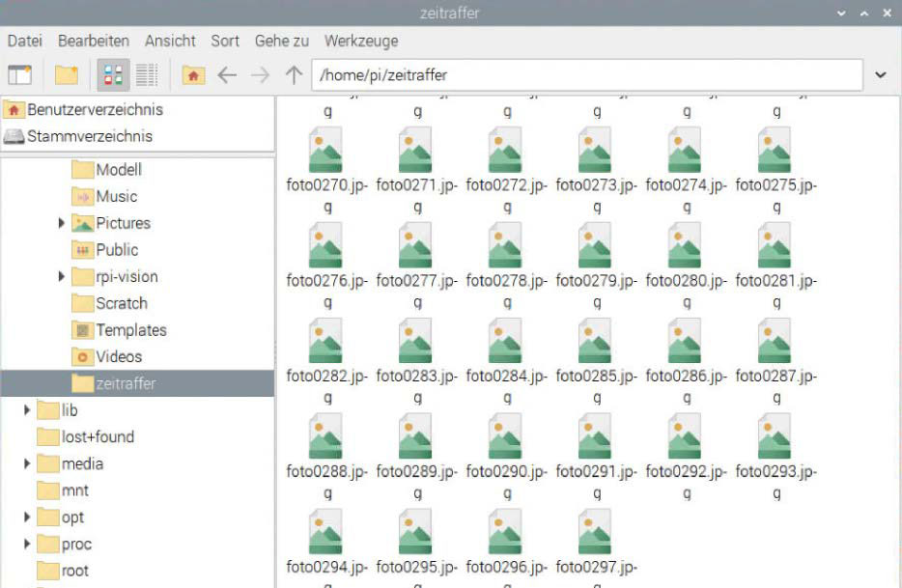Click the forward navigation arrow
This screenshot has width=902, height=588.
pos(261,75)
